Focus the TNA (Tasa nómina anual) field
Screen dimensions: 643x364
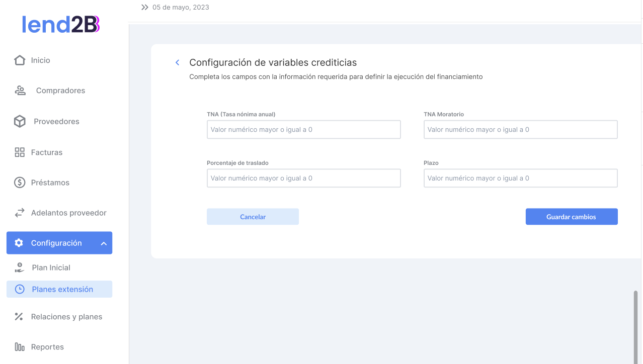coord(303,130)
